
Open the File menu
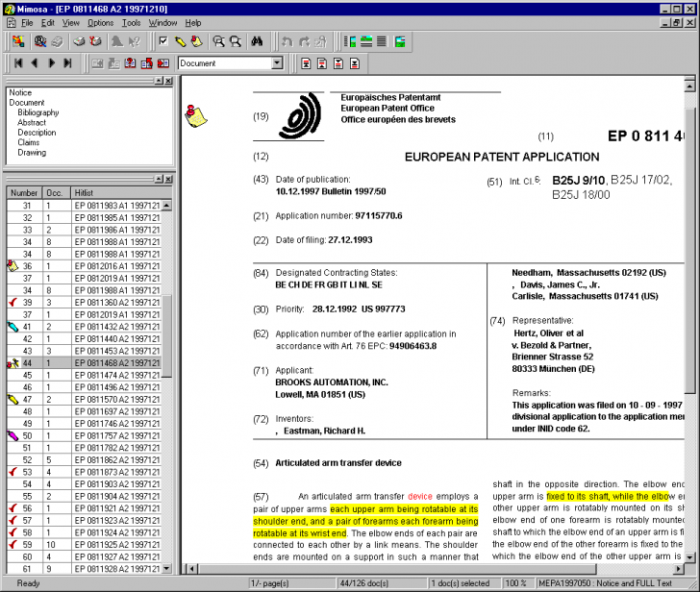[x=27, y=23]
